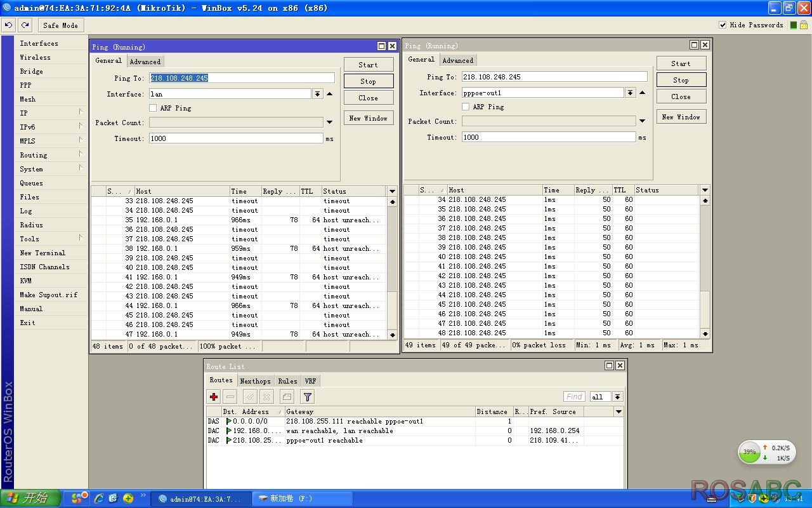Enable ARP Ping in the right Ping window

pos(466,107)
